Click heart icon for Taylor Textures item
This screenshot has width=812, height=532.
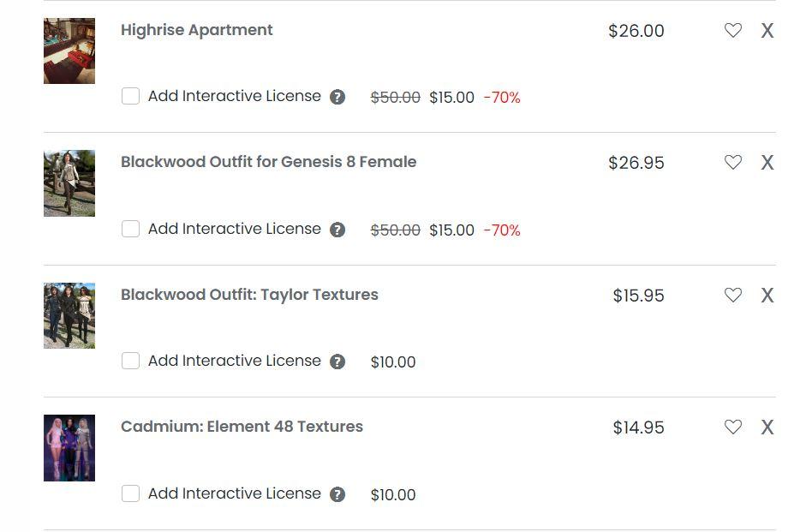pos(733,295)
